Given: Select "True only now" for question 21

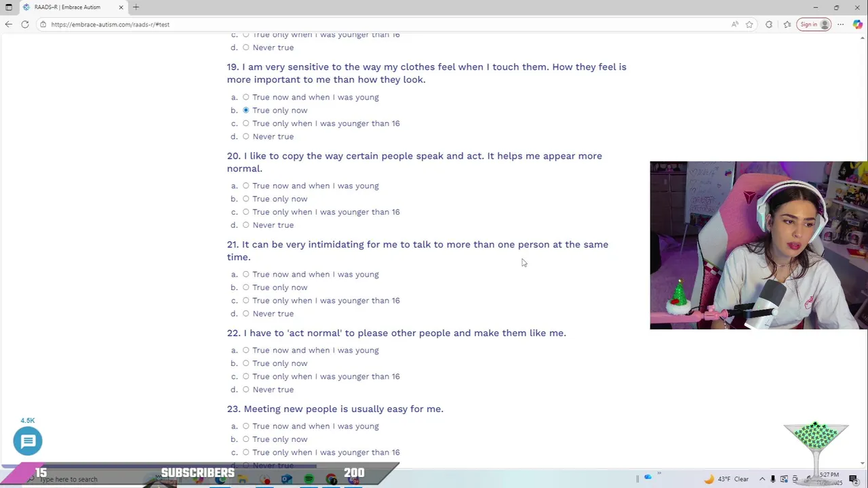Looking at the screenshot, I should [x=246, y=288].
